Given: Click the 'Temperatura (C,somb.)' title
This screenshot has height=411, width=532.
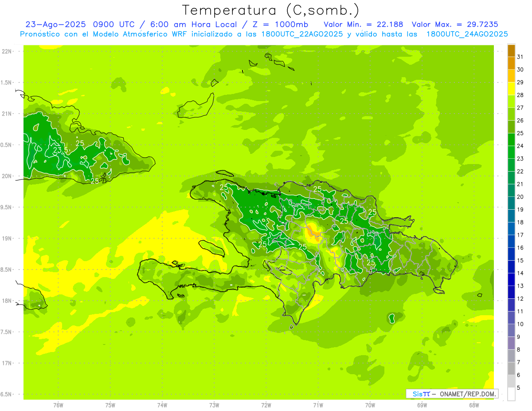Looking at the screenshot, I should pos(270,10).
